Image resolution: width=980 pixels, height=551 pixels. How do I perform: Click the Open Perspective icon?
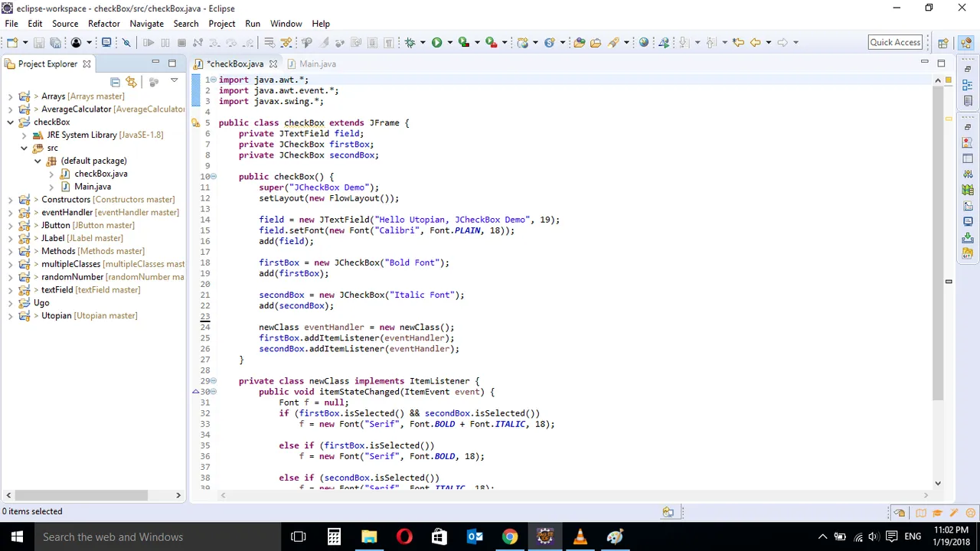coord(943,43)
